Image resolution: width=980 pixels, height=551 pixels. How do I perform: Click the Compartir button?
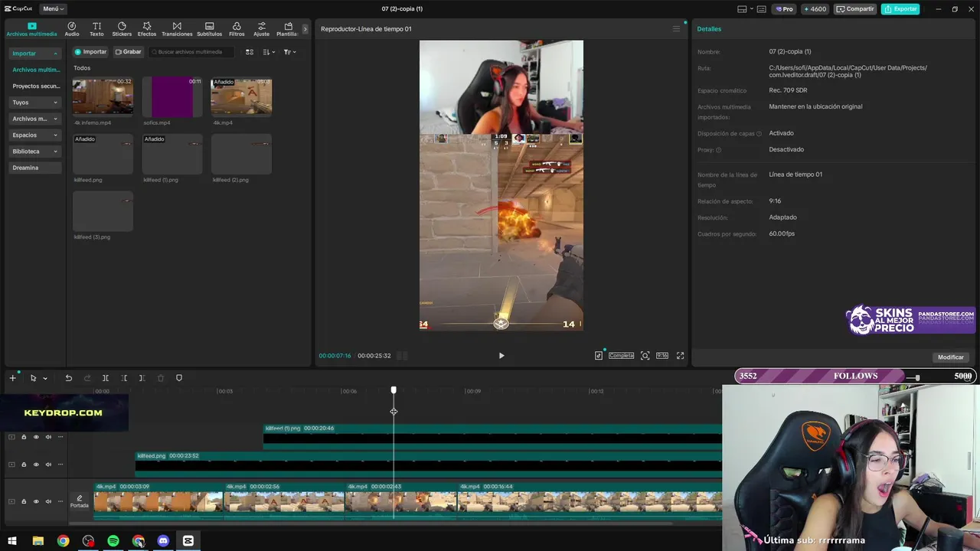(855, 9)
